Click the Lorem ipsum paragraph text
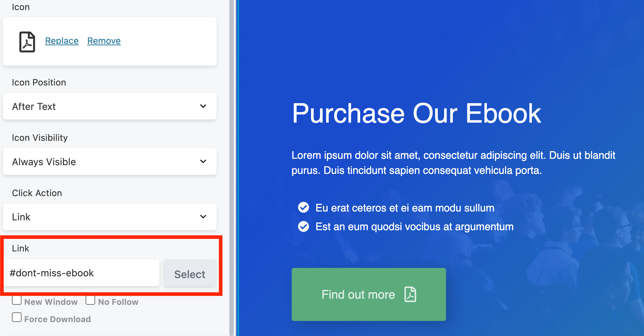 click(453, 163)
